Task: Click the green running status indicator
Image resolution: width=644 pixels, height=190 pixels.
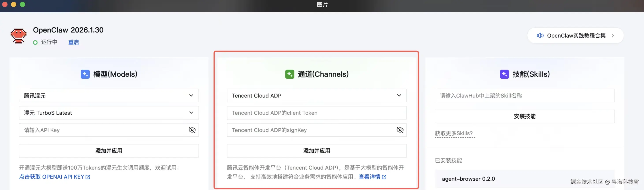Action: click(35, 42)
